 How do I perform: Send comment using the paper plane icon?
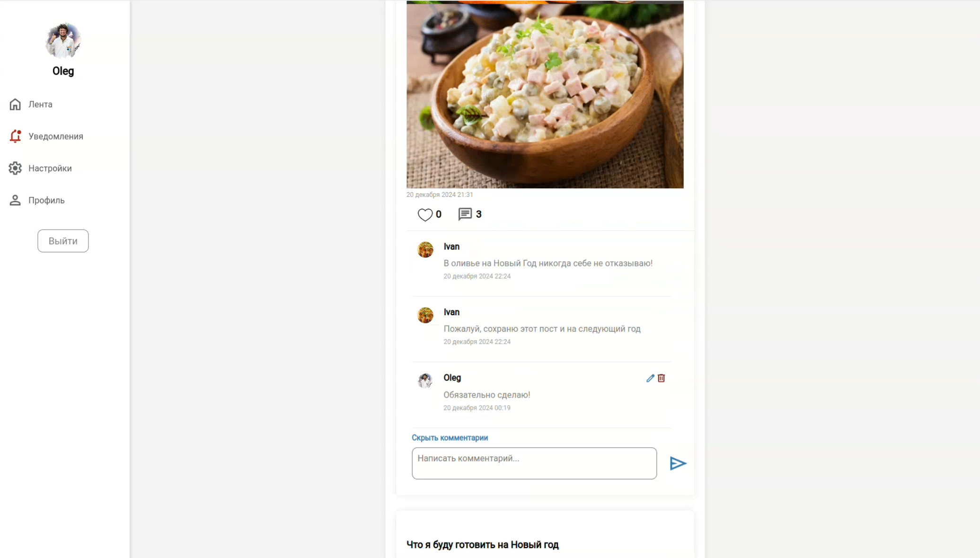(678, 463)
